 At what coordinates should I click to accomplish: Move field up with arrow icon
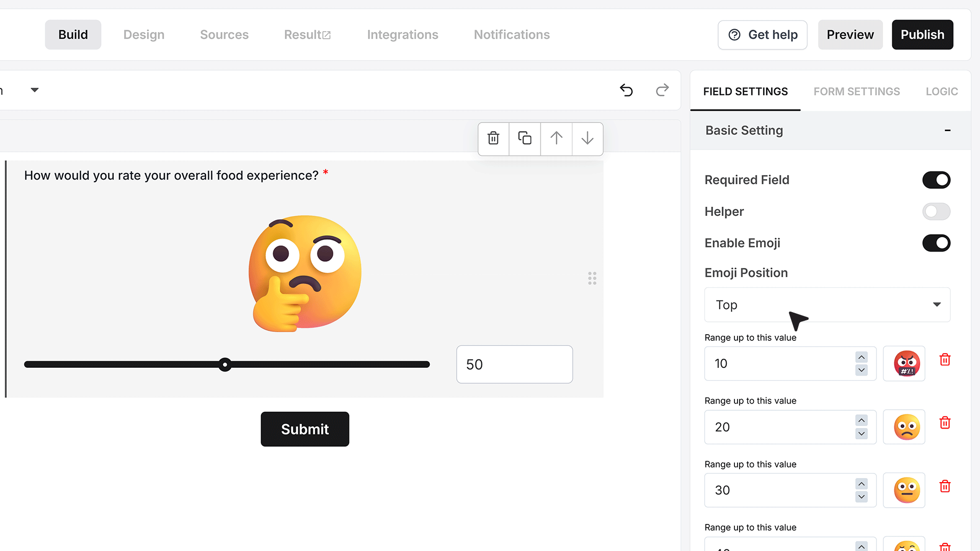556,138
